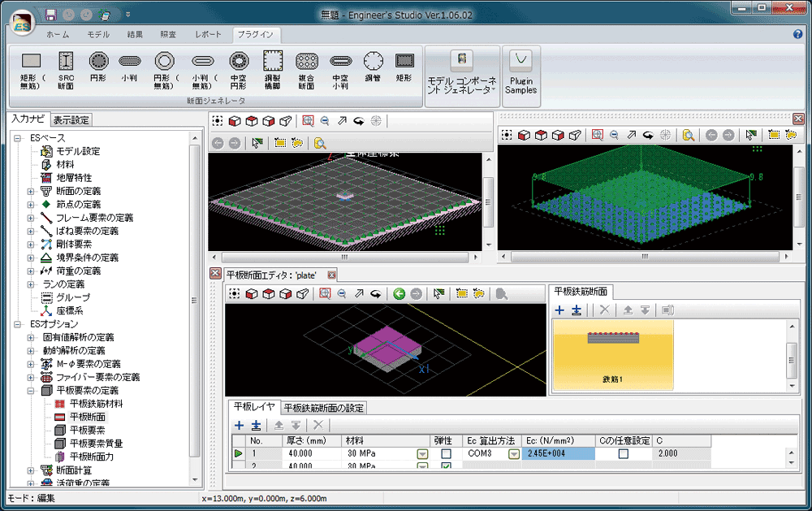Choose the 円形 section generator icon
Image resolution: width=812 pixels, height=511 pixels.
pos(98,67)
